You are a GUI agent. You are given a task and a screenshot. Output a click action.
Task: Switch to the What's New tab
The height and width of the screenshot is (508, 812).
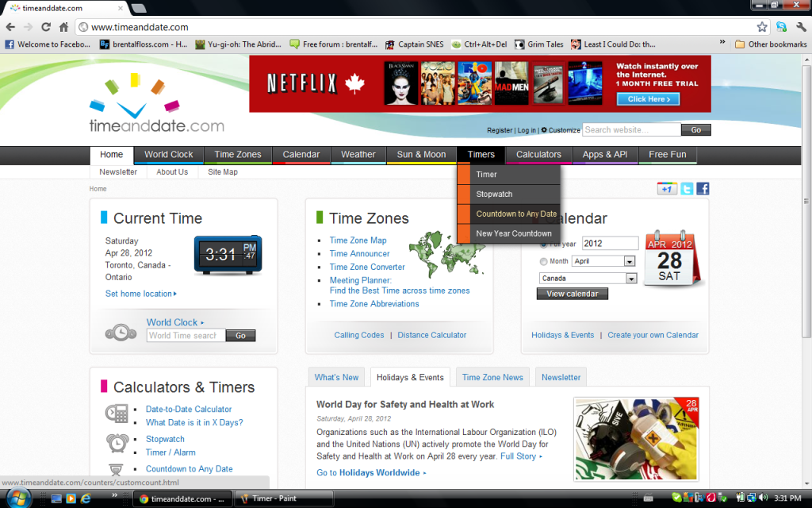pyautogui.click(x=336, y=377)
